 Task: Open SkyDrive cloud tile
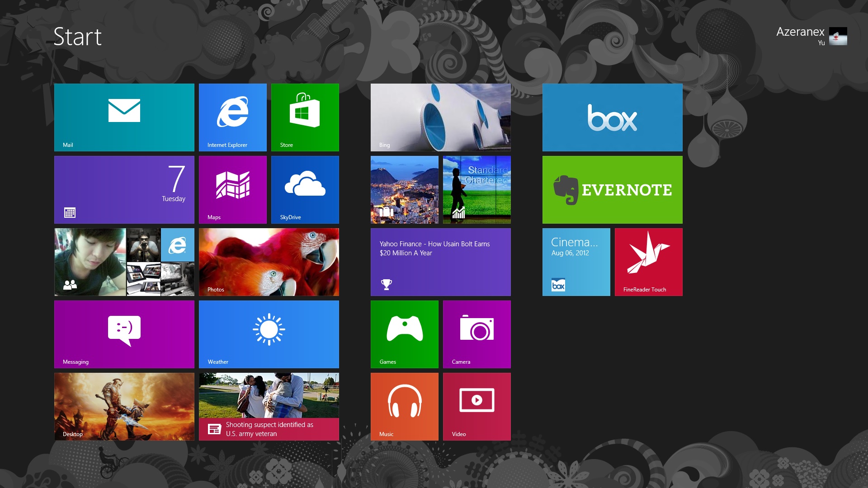pyautogui.click(x=305, y=189)
